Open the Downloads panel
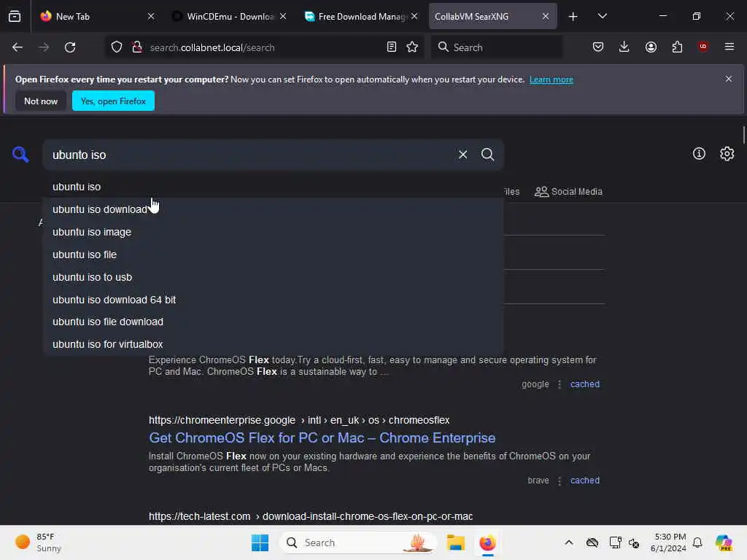The width and height of the screenshot is (747, 560). [624, 47]
